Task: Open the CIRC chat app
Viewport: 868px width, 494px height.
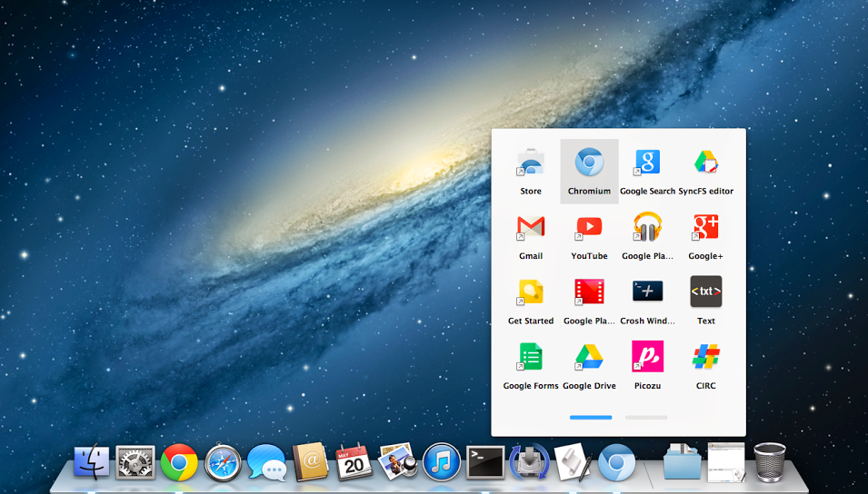Action: coord(706,358)
